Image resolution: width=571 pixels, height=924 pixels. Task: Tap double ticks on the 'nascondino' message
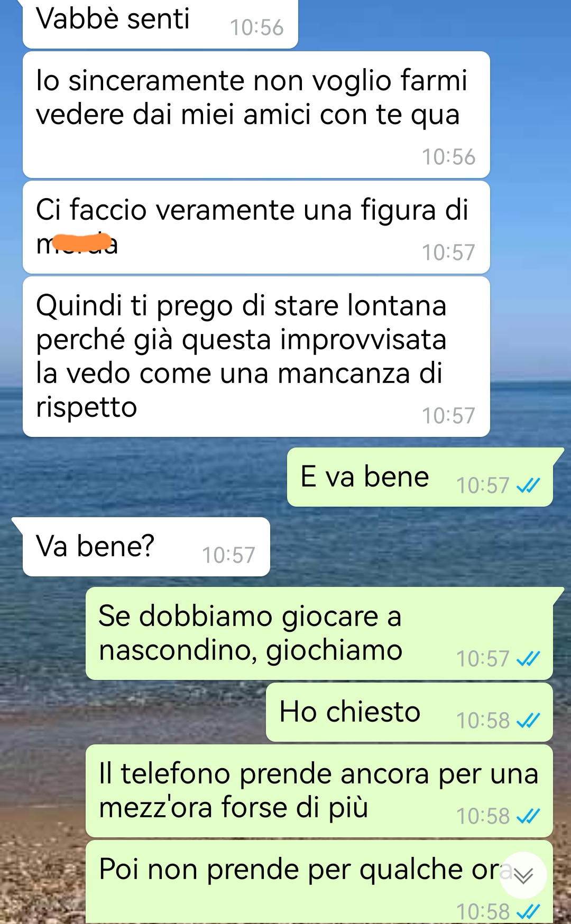[x=528, y=659]
